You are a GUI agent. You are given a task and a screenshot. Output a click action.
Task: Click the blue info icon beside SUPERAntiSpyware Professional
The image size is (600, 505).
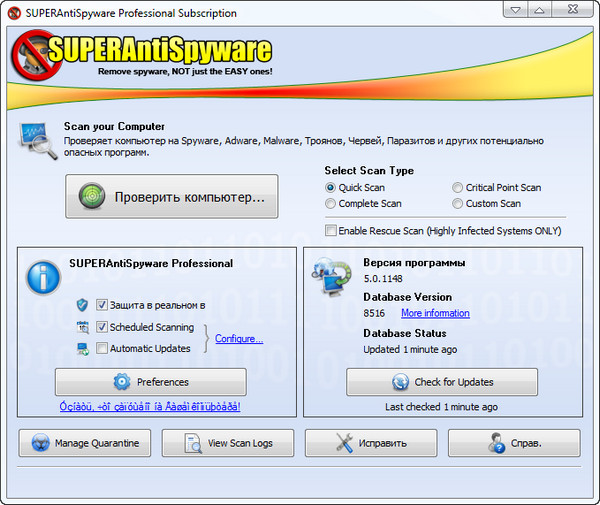(43, 278)
